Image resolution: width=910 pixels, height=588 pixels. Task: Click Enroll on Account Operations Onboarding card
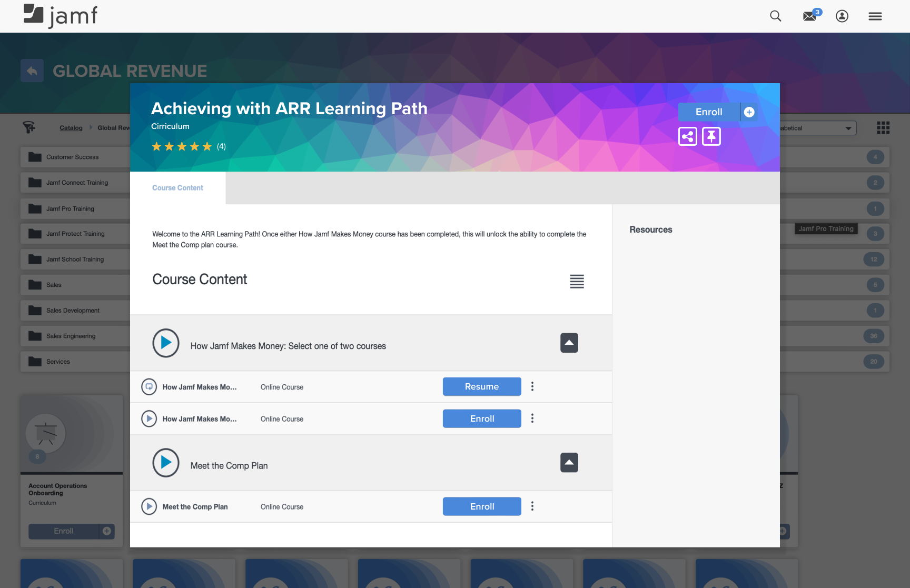click(64, 531)
